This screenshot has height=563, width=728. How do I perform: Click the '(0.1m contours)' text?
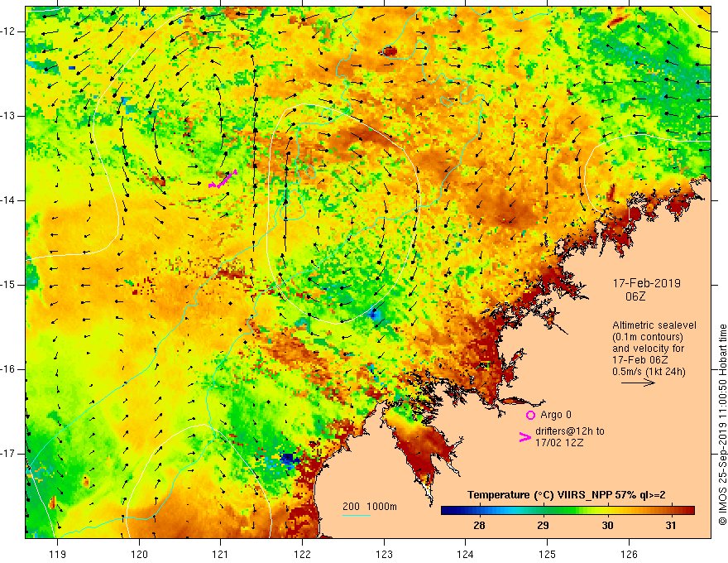pos(647,337)
